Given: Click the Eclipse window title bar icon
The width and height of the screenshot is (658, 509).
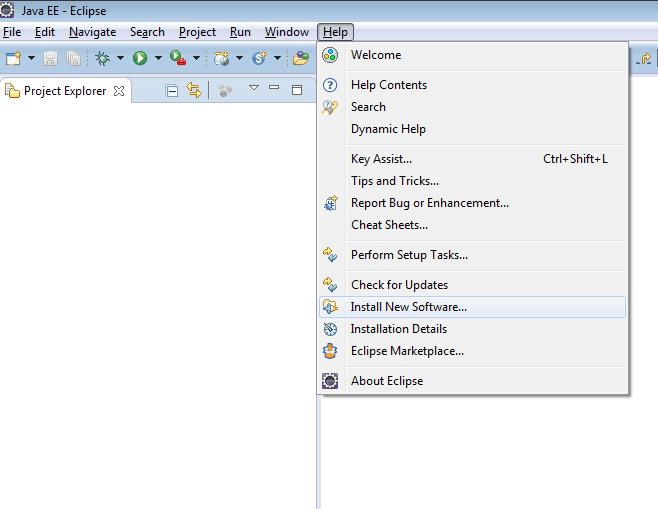Looking at the screenshot, I should [x=7, y=10].
